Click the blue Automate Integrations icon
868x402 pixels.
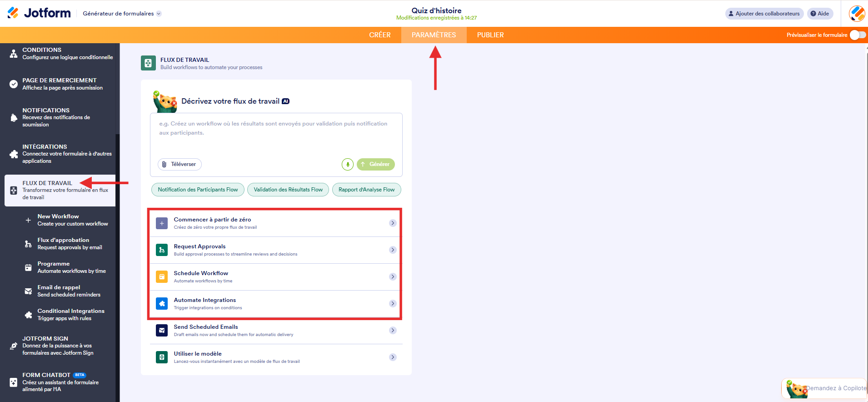tap(162, 304)
